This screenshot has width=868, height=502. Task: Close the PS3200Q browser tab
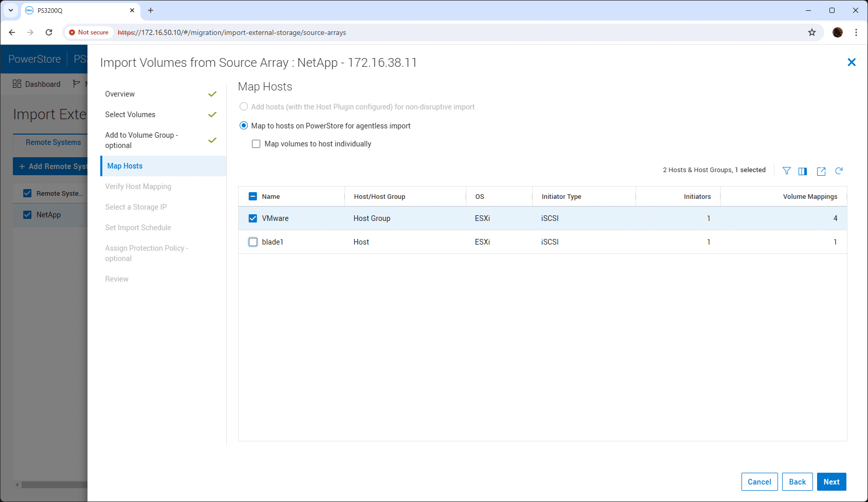pyautogui.click(x=132, y=10)
